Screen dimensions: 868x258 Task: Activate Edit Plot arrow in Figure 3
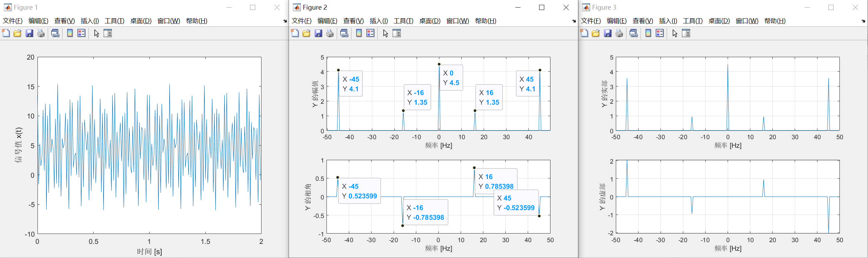click(675, 33)
